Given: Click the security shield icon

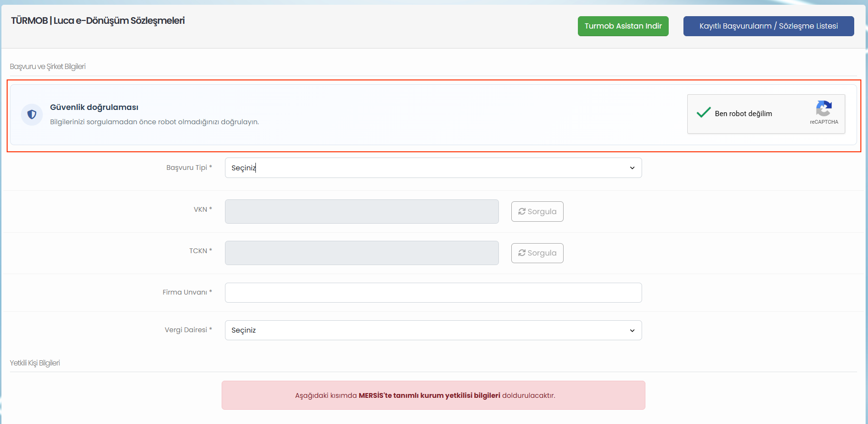Looking at the screenshot, I should click(x=32, y=115).
